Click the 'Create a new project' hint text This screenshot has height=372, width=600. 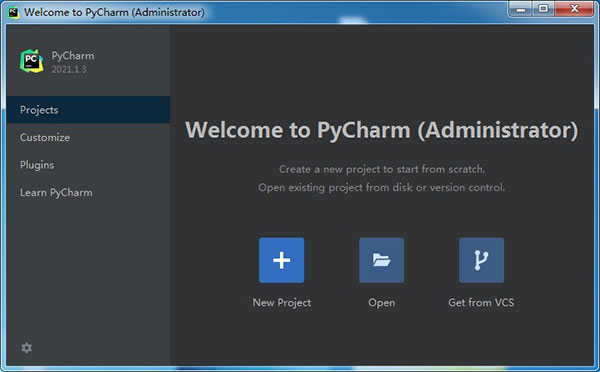(x=382, y=169)
